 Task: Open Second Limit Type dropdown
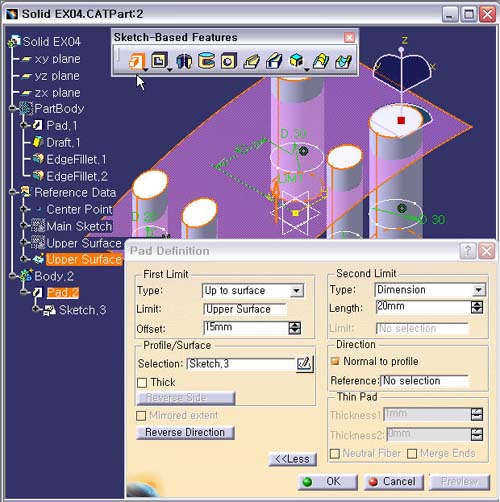point(479,290)
